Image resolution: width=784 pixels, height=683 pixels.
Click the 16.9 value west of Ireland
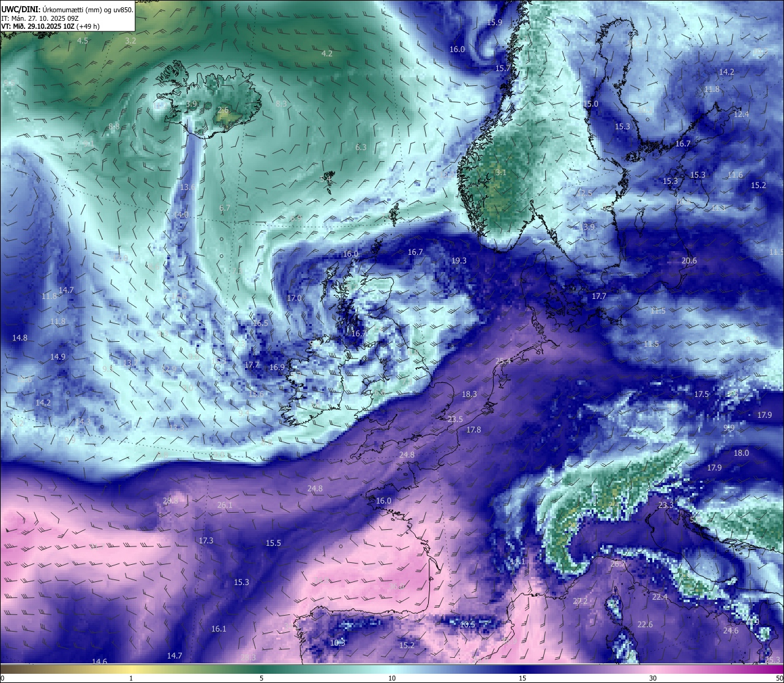point(277,368)
